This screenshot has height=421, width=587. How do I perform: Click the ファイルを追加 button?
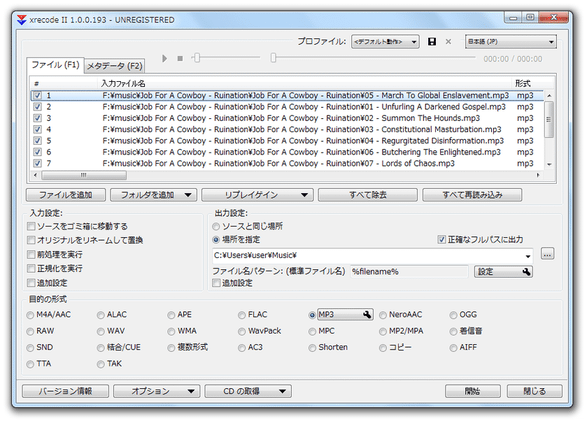tap(66, 195)
